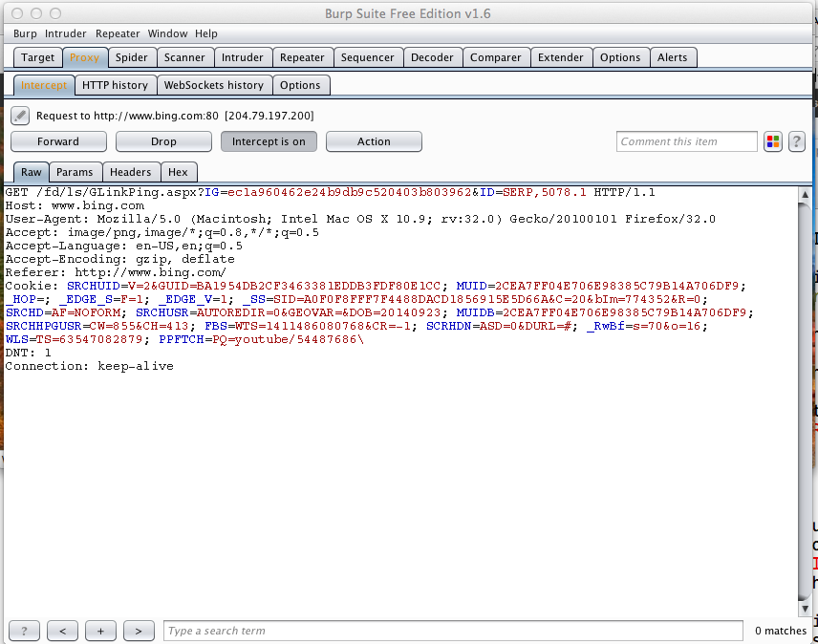The height and width of the screenshot is (644, 818).
Task: Open the Intruder tool tab
Action: [243, 57]
